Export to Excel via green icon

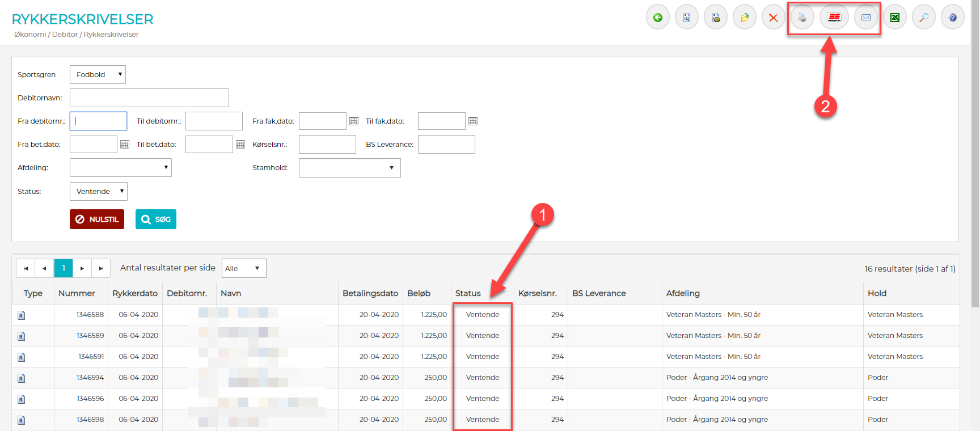(x=895, y=18)
